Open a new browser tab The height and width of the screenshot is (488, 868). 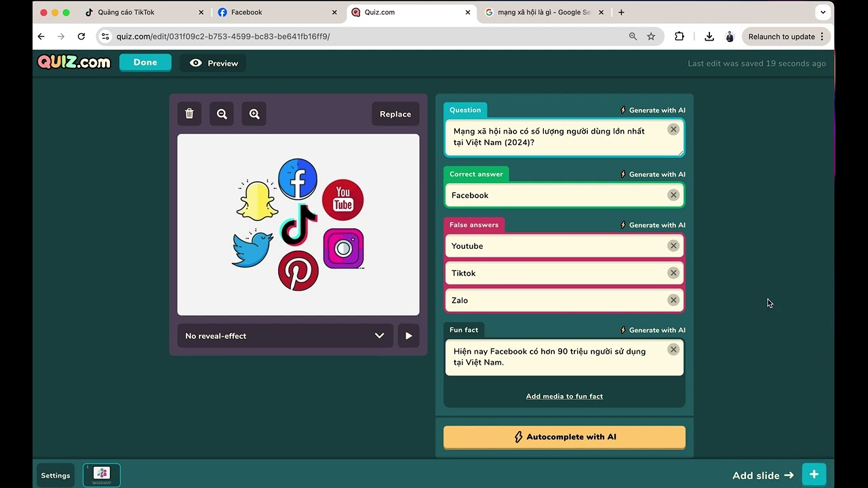click(x=621, y=12)
